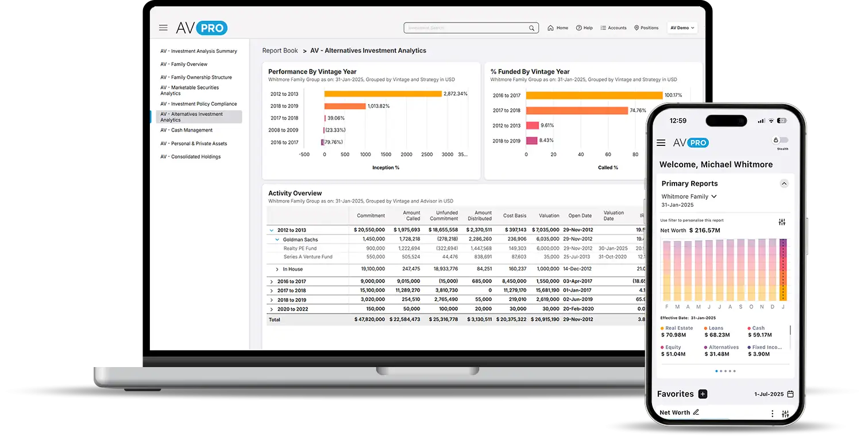
Task: Open the calendar icon next to 1-Jul-2025
Action: click(x=790, y=394)
